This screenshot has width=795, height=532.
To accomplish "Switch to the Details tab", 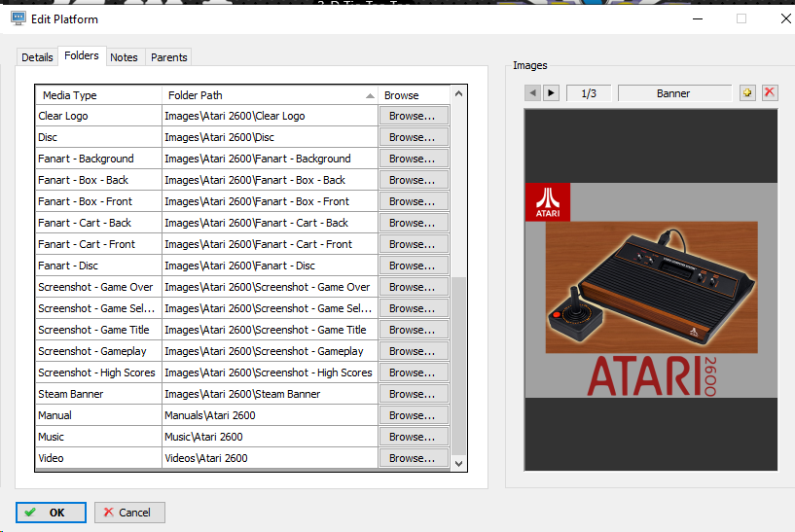I will pos(37,57).
